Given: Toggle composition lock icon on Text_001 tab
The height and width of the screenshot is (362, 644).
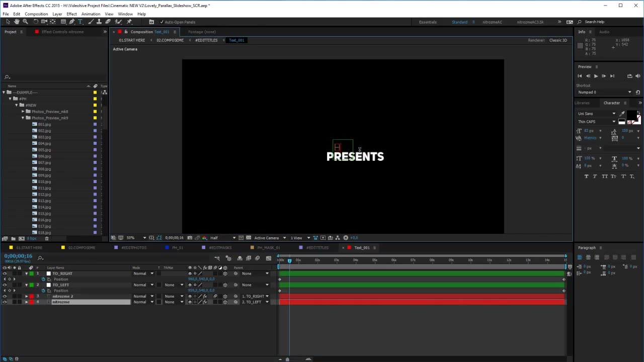Looking at the screenshot, I should pos(126,32).
